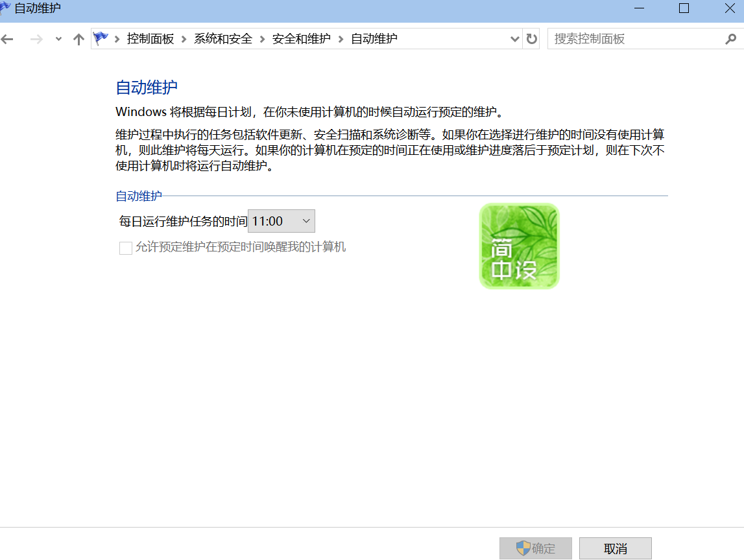Click the green 简中设 logo image
This screenshot has height=560, width=744.
click(519, 246)
